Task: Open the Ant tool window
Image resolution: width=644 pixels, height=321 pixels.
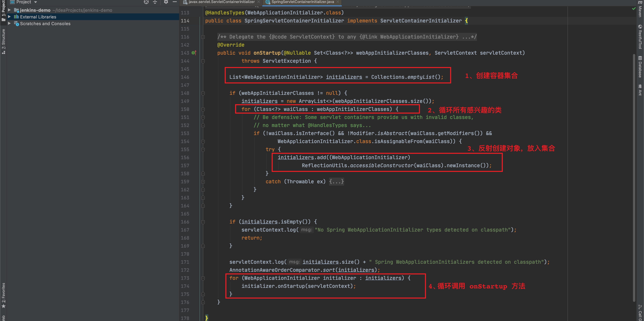Action: click(x=640, y=90)
